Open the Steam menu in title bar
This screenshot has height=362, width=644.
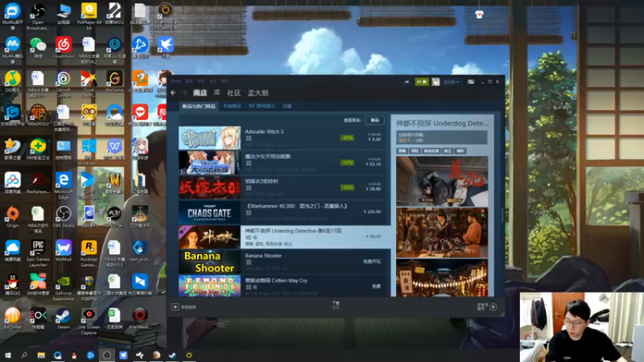[175, 81]
